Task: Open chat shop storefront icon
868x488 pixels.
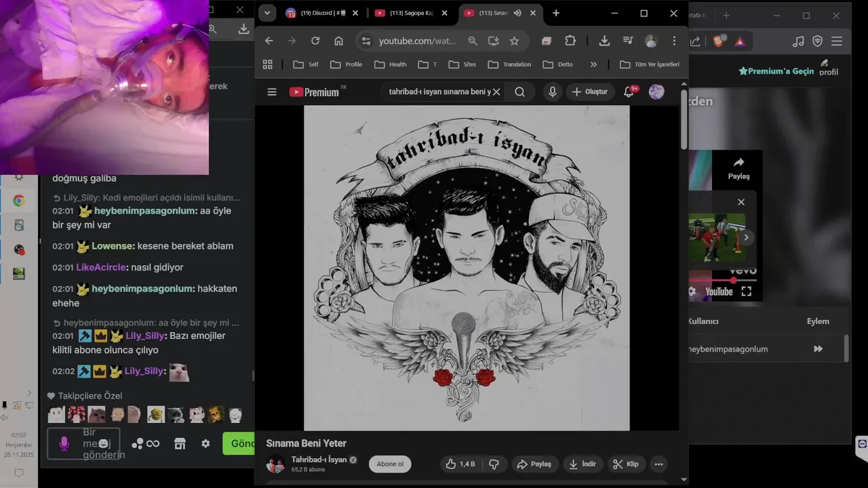Action: [180, 443]
